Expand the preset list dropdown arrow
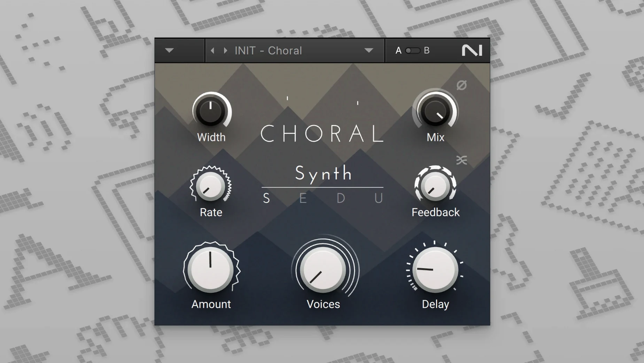The height and width of the screenshot is (363, 644). 369,51
